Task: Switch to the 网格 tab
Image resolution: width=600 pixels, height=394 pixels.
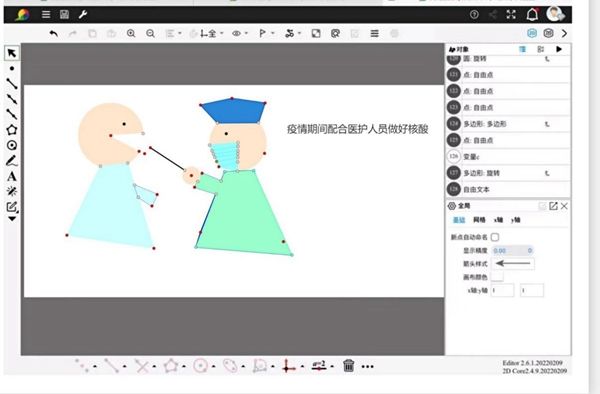Action: tap(479, 220)
